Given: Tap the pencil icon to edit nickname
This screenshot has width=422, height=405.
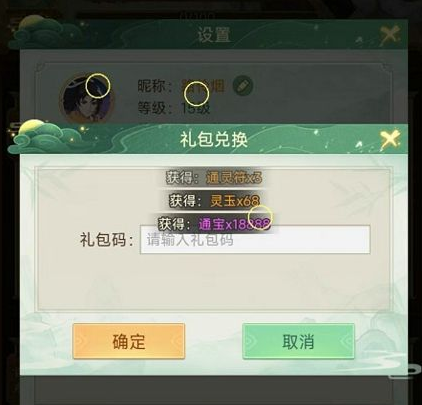Looking at the screenshot, I should (x=243, y=86).
